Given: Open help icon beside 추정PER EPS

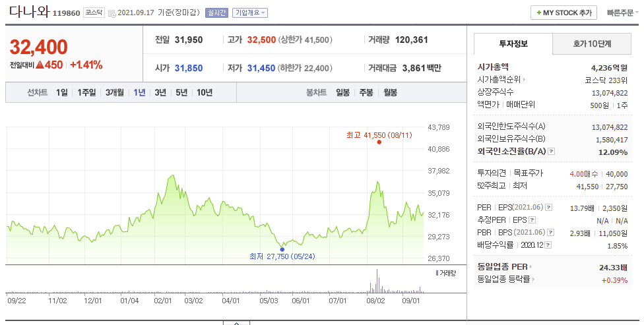Looking at the screenshot, I should click(x=532, y=220).
